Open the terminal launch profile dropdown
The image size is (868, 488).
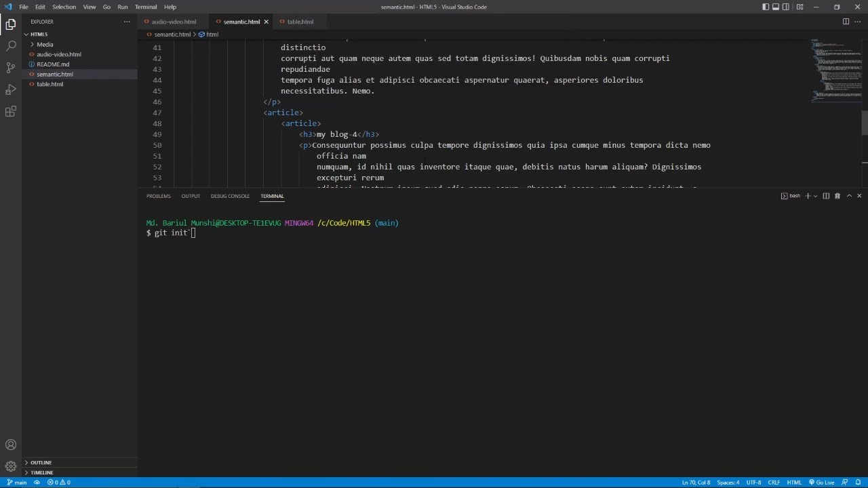[815, 196]
